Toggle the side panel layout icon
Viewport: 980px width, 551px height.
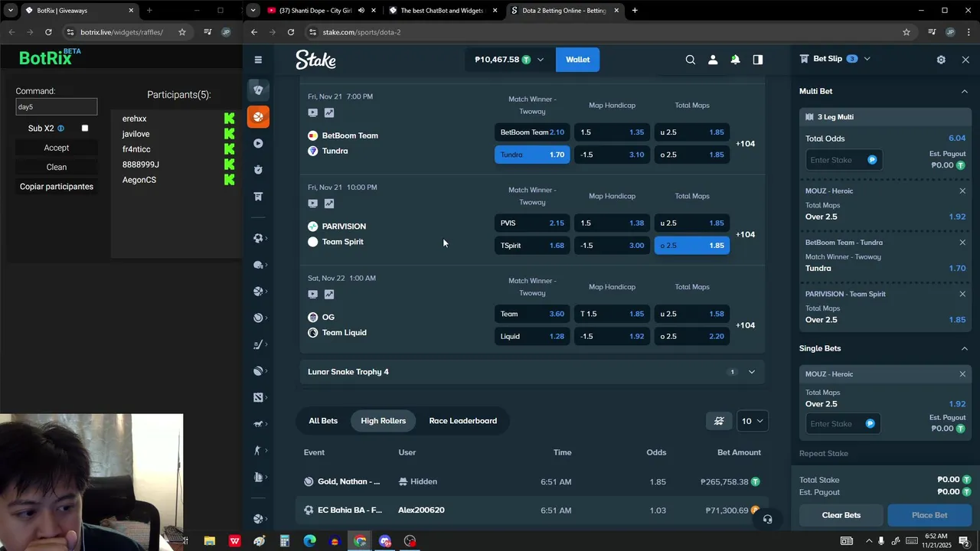(x=758, y=60)
